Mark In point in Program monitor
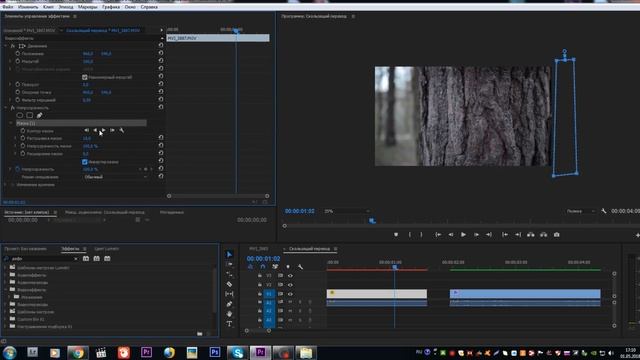 pyautogui.click(x=410, y=235)
